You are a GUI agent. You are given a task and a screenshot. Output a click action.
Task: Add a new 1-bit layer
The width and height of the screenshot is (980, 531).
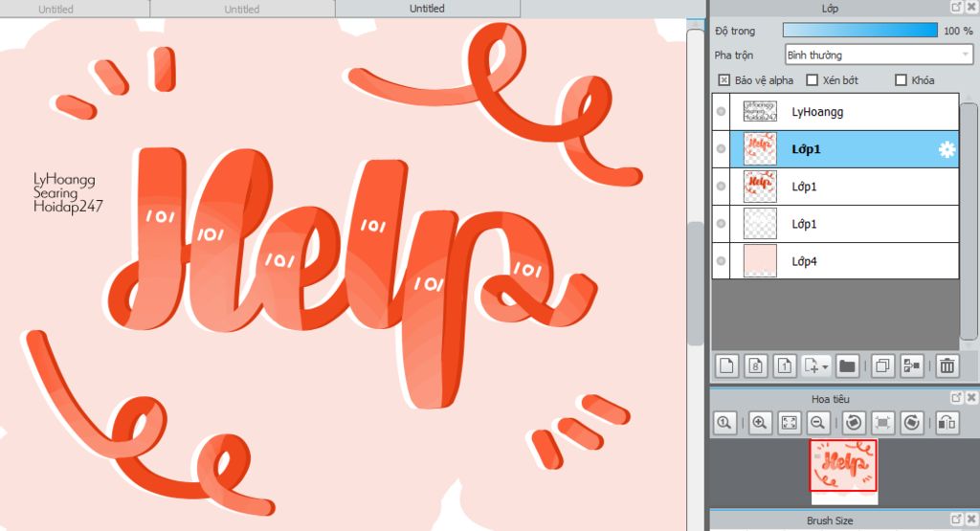point(785,366)
